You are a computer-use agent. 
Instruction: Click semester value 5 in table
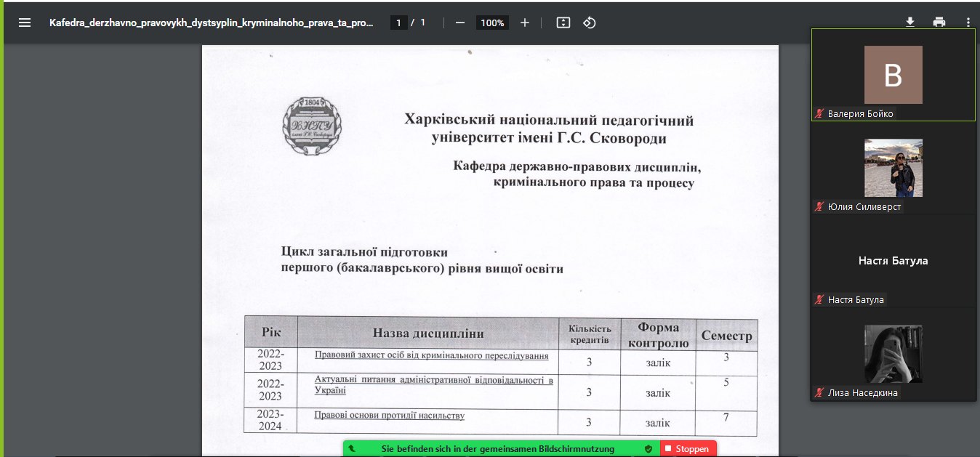(x=726, y=381)
